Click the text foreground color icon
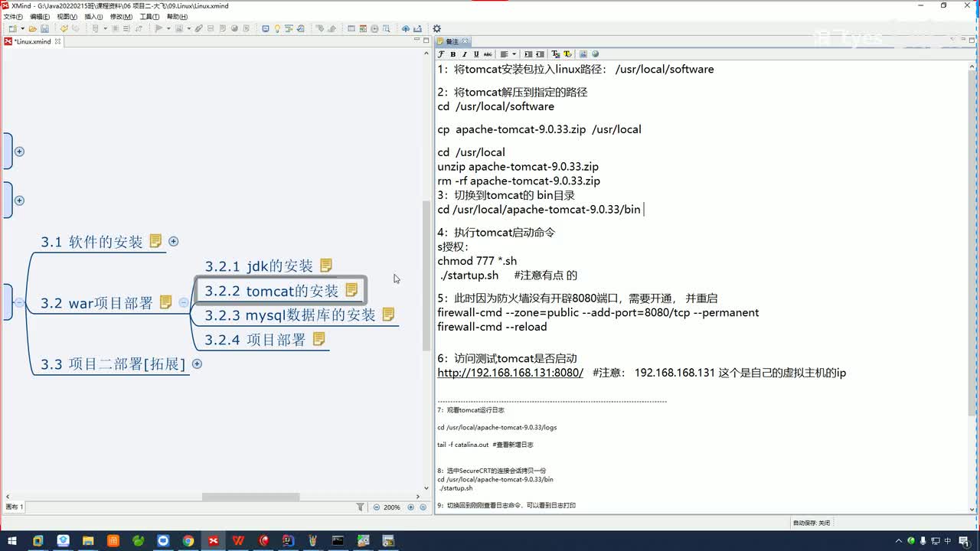 555,54
